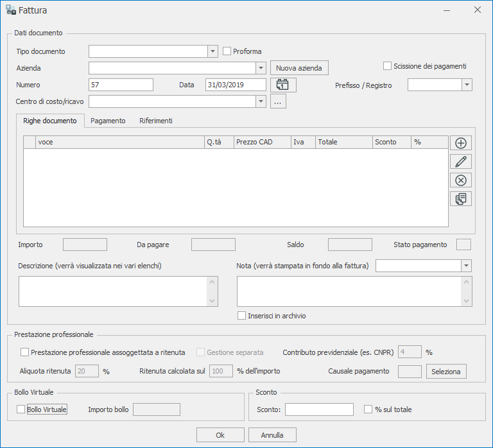This screenshot has width=493, height=448.
Task: Click the ellipsis button beside Centro di costo/ricavo
Action: (x=277, y=101)
